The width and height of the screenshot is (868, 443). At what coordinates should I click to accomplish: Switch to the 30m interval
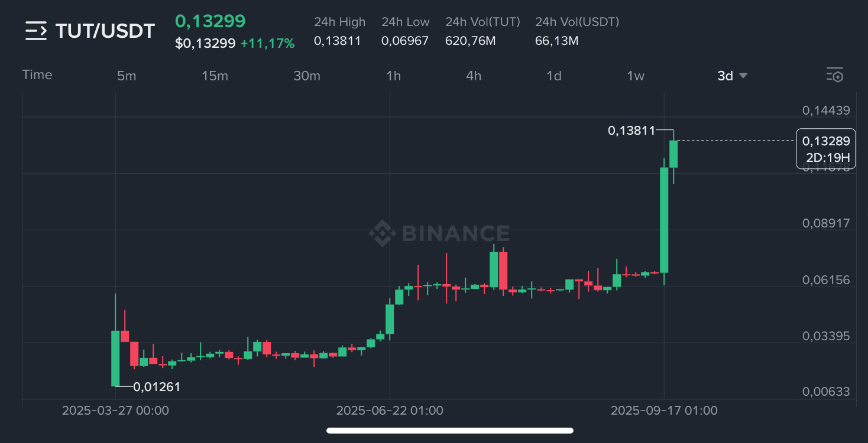[x=307, y=76]
